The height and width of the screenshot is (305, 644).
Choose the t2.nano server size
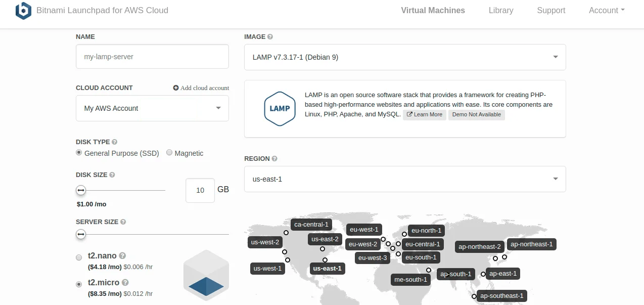click(x=79, y=257)
